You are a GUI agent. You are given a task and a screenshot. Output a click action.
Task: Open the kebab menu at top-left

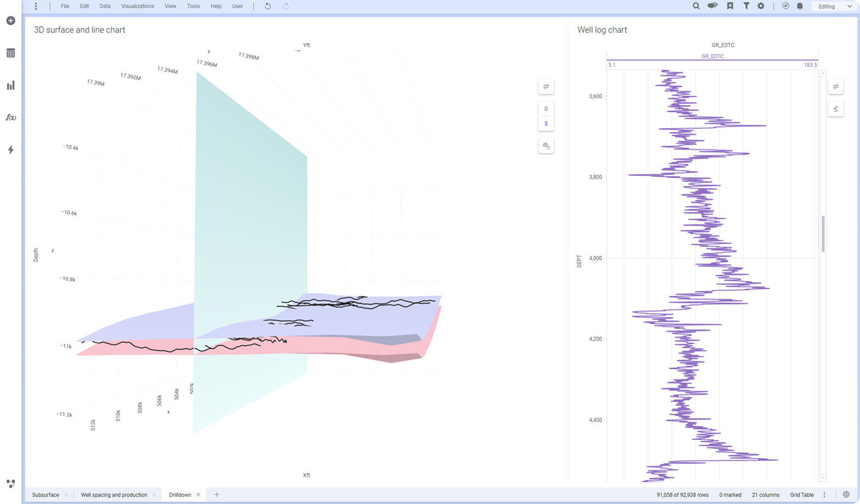pos(36,7)
